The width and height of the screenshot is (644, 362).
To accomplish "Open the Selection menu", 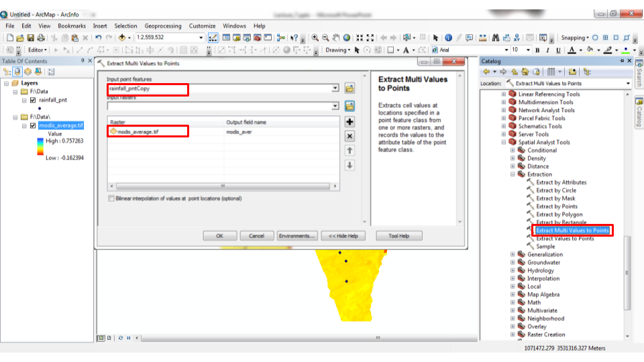I will [125, 26].
